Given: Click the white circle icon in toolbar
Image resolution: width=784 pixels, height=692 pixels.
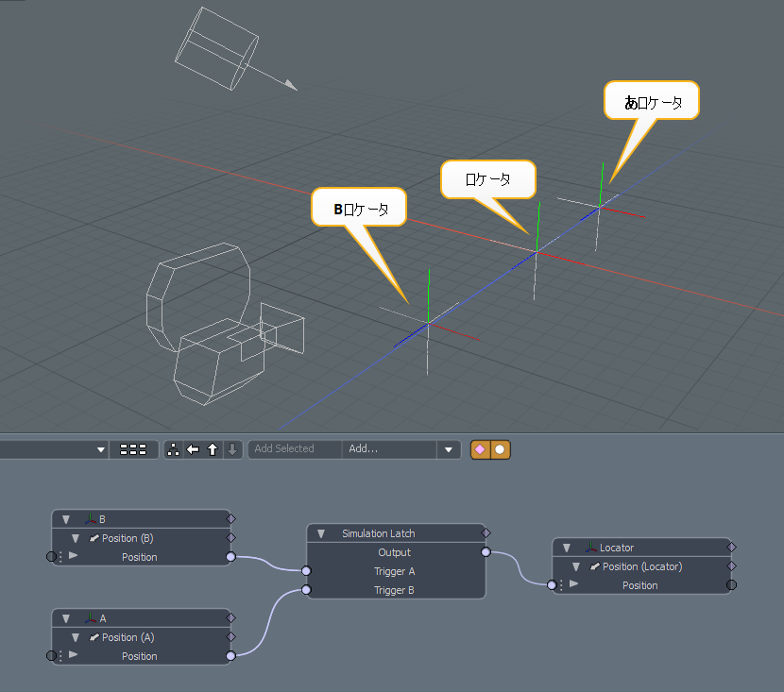Looking at the screenshot, I should pos(500,449).
